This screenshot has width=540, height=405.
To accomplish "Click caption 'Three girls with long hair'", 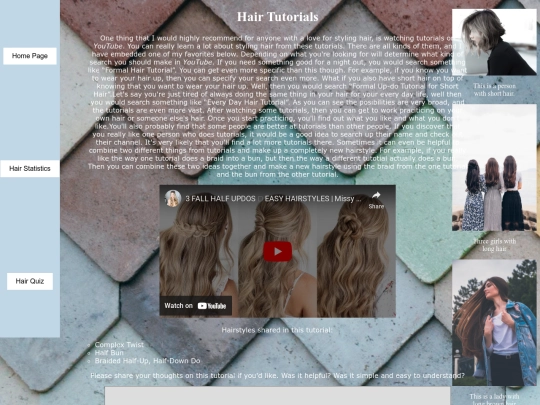I will click(x=494, y=245).
